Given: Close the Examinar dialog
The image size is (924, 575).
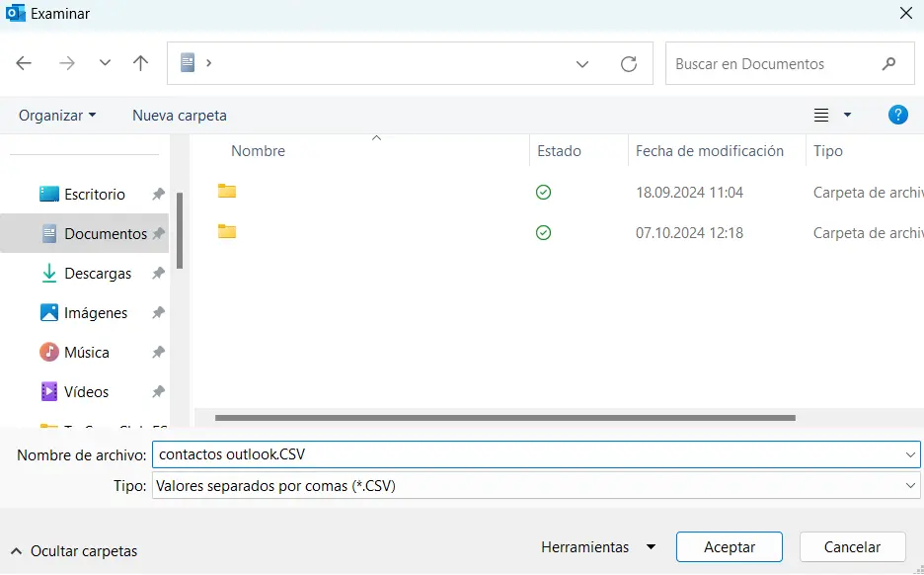Looking at the screenshot, I should coord(906,13).
